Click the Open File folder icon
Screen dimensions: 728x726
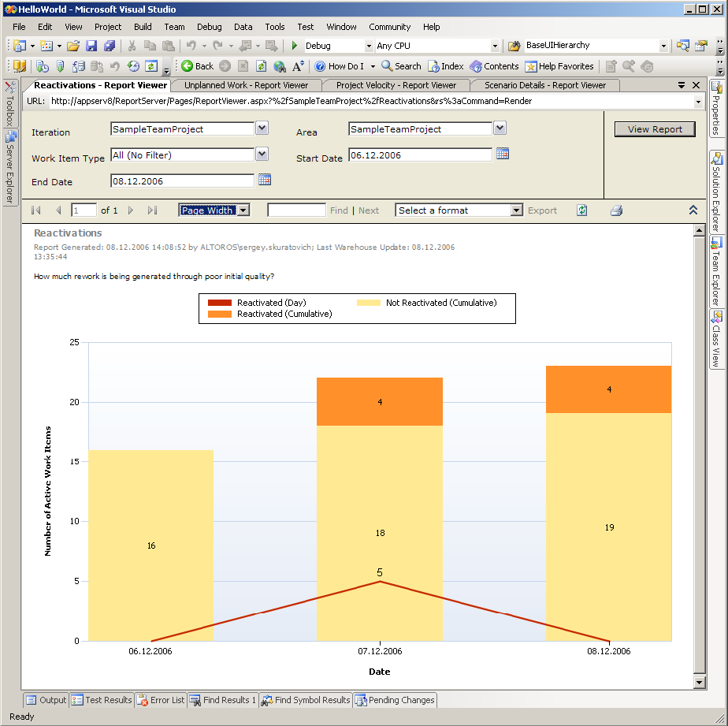[x=73, y=46]
